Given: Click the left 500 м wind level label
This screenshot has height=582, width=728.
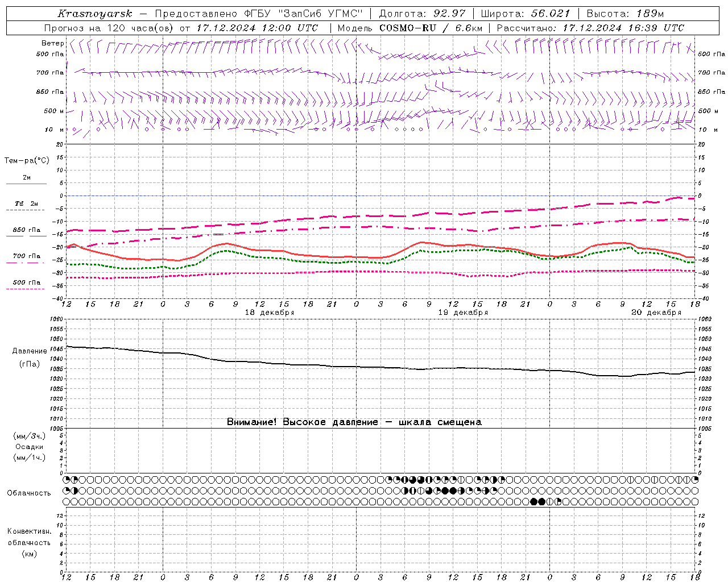Looking at the screenshot, I should (54, 111).
